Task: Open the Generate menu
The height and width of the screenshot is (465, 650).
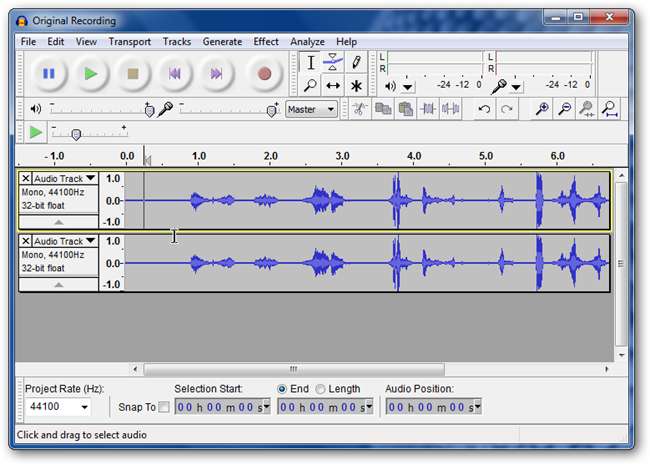Action: click(222, 42)
